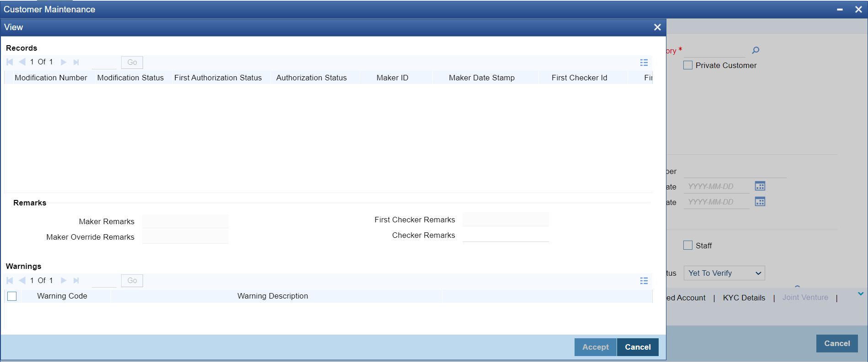Minimize the Customer Maintenance window
868x362 pixels.
840,10
